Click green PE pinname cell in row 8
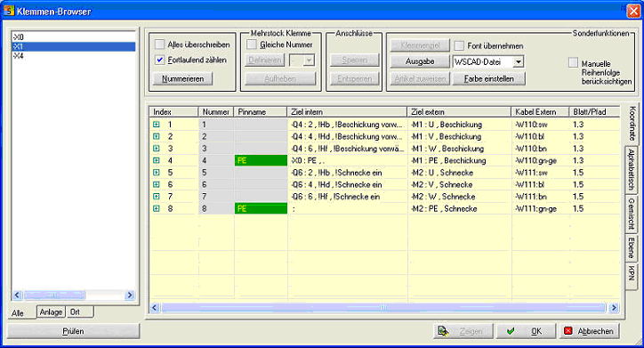 [x=261, y=208]
